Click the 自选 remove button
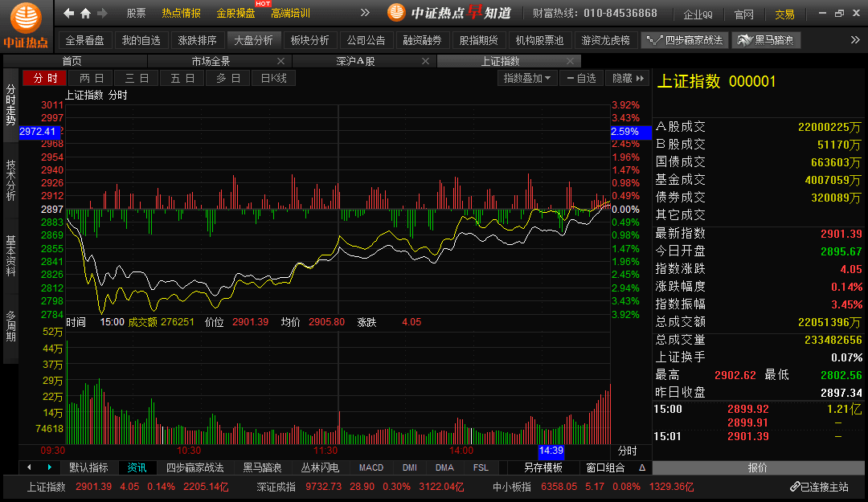This screenshot has height=502, width=868. coord(581,79)
